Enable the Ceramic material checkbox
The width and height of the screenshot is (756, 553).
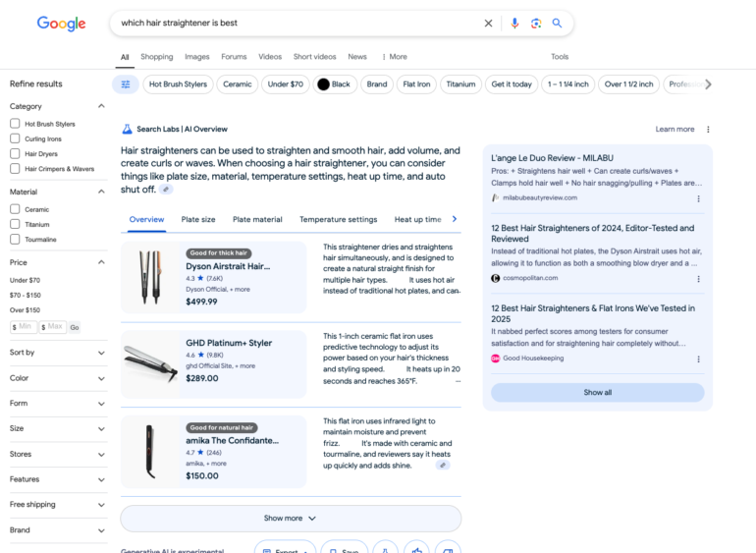15,209
